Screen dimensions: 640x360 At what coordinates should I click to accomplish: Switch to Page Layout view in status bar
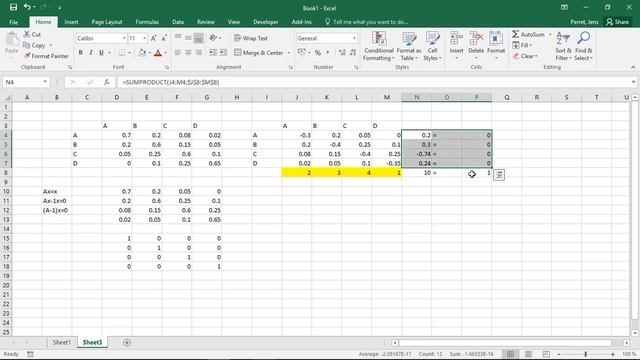[528, 354]
